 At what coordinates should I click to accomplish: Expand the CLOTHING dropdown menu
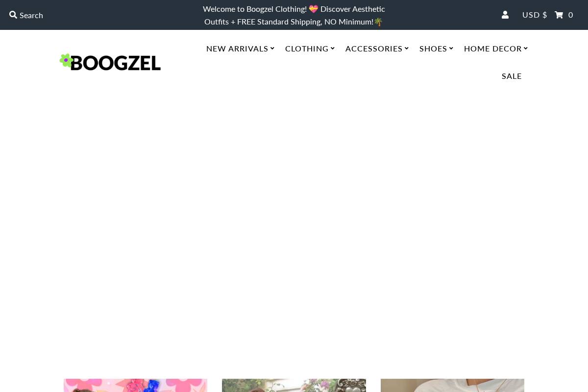(x=307, y=49)
